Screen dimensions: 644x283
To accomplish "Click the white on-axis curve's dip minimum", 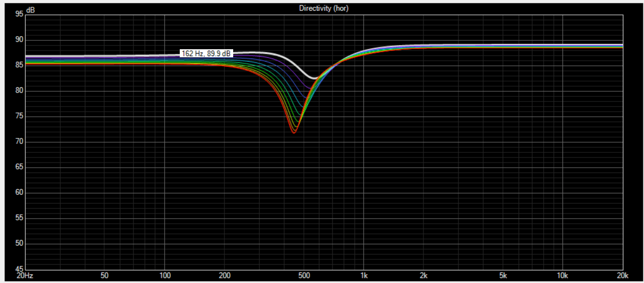I will tap(314, 78).
